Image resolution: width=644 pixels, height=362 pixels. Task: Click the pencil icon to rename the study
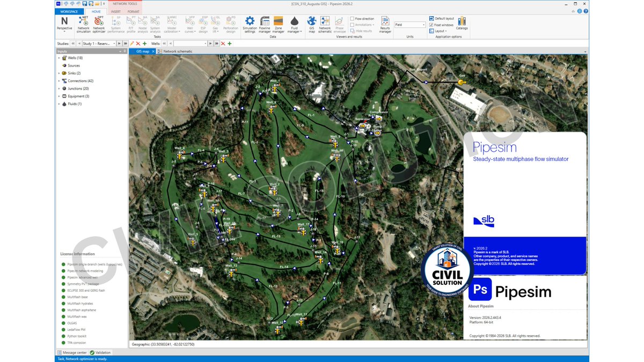click(132, 43)
